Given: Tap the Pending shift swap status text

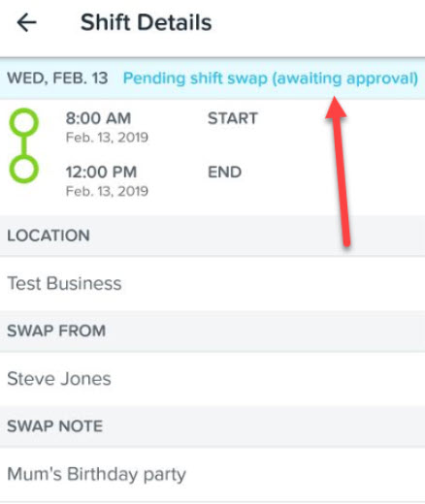Looking at the screenshot, I should point(271,79).
